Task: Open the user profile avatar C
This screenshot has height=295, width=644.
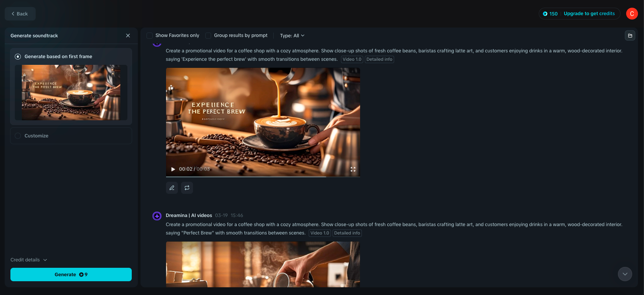Action: (x=632, y=14)
